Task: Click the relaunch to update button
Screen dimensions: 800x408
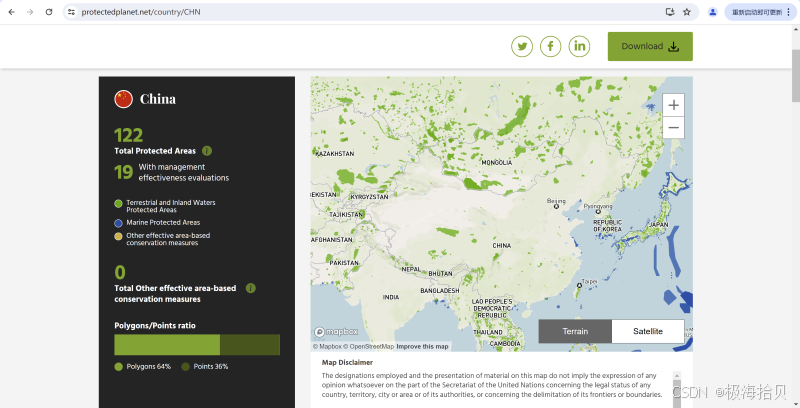Action: [757, 12]
